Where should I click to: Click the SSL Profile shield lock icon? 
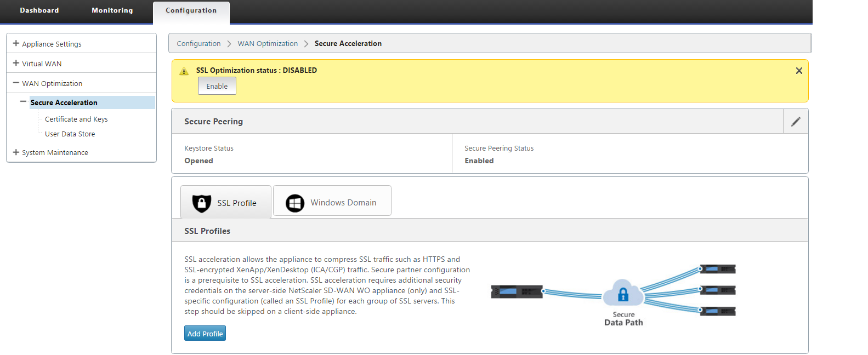point(202,203)
